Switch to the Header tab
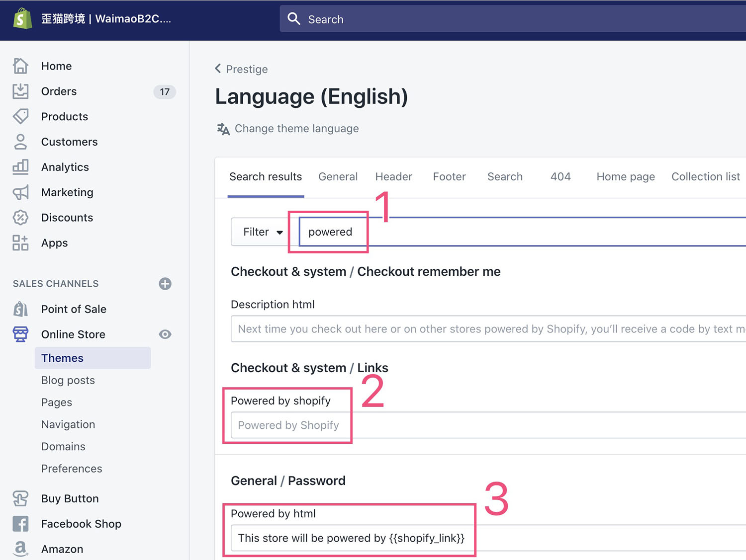 point(393,176)
